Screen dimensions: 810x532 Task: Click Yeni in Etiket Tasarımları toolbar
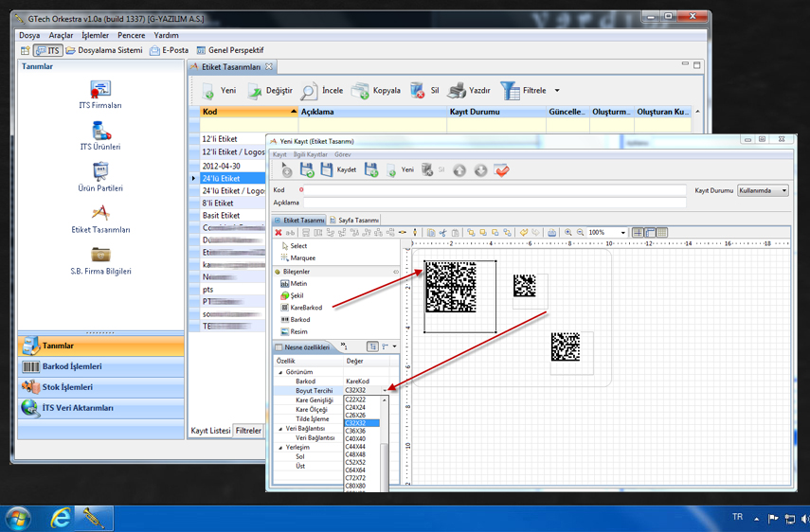pyautogui.click(x=219, y=90)
